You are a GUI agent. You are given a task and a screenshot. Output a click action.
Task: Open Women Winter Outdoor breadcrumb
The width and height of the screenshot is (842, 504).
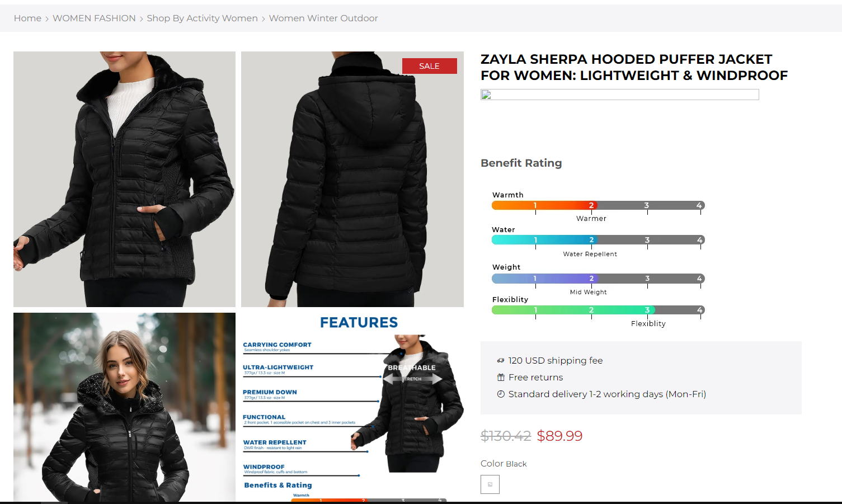[x=323, y=18]
